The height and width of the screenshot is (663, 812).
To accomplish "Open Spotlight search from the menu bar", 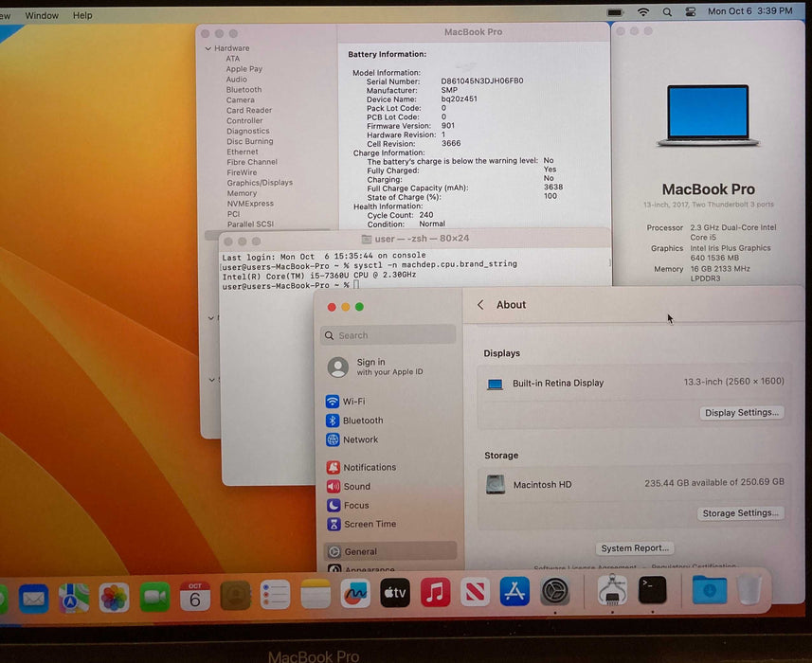I will coord(667,12).
